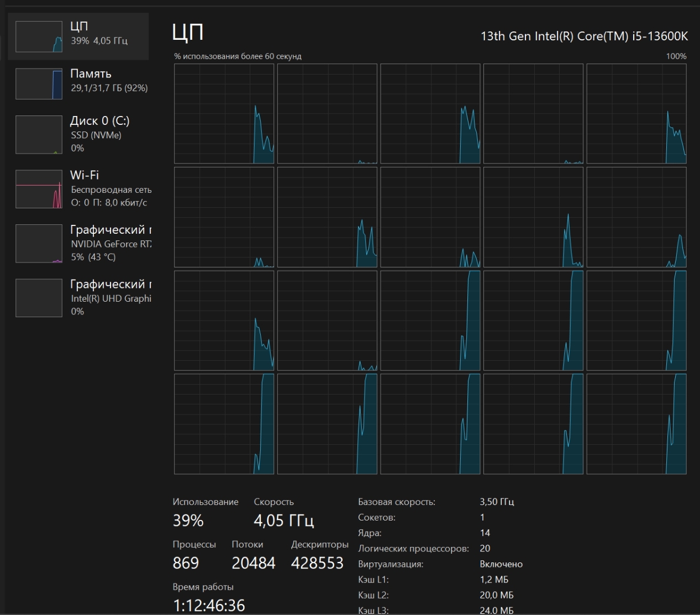
Task: Click the large ЦП heading
Action: [188, 33]
